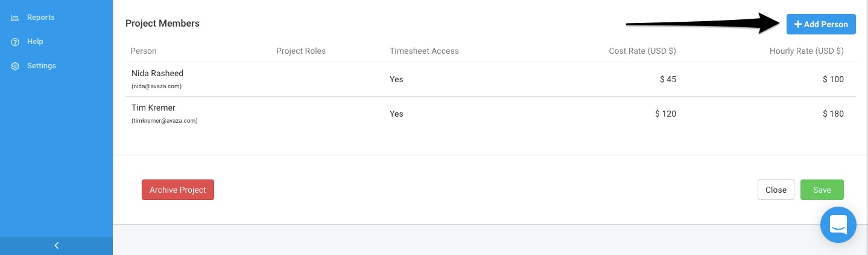868x255 pixels.
Task: Click Tim Kremer's $ 120 cost rate
Action: [x=665, y=114]
